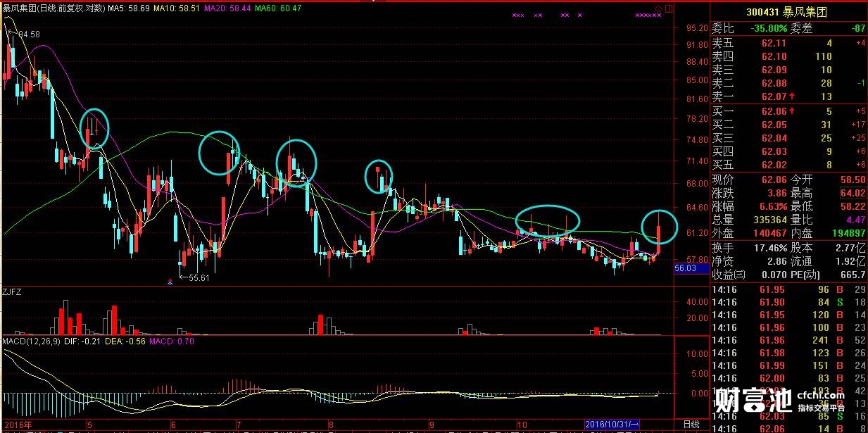Viewport: 868px width, 433px height.
Task: Select the 14:16 61.90 84 S trade tick
Action: click(x=789, y=302)
